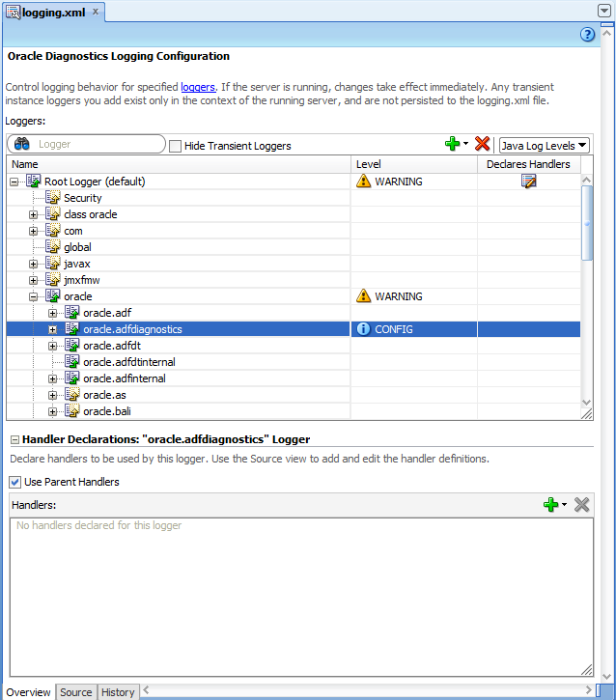The height and width of the screenshot is (700, 616).
Task: Click the class oracle logger icon
Action: (53, 213)
